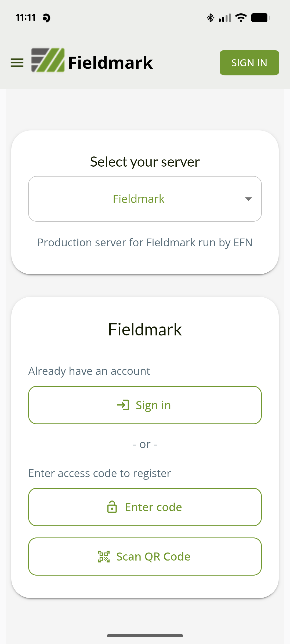
Task: Open the Fieldmark server selector
Action: coord(139,199)
